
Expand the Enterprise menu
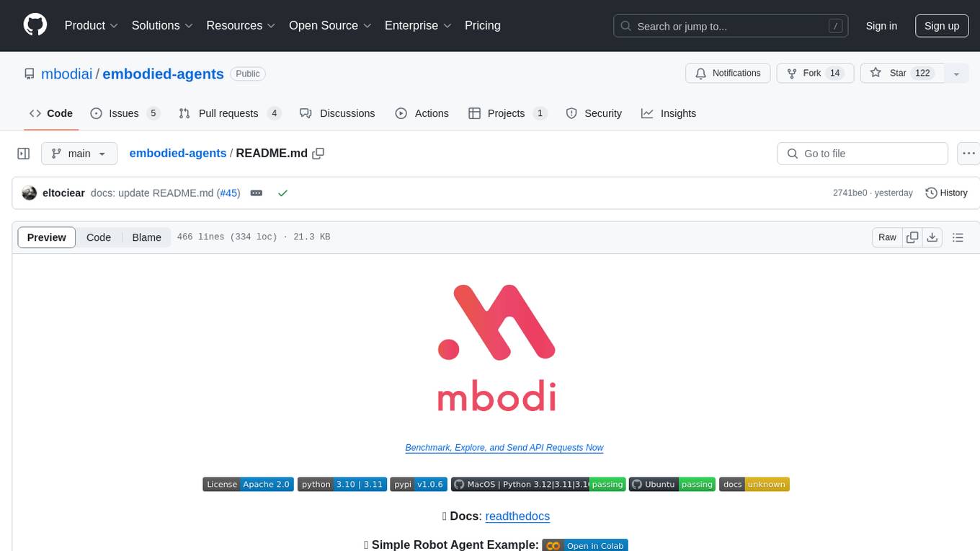point(419,25)
